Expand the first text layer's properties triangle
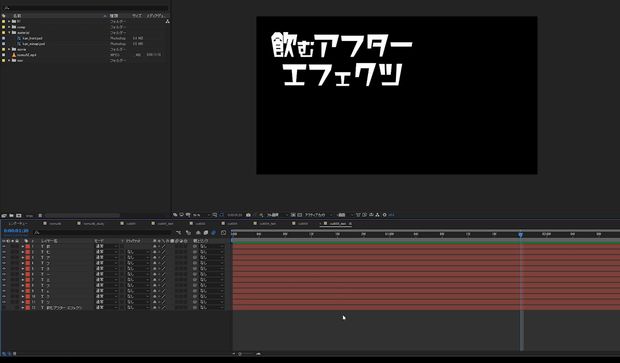 pos(23,246)
